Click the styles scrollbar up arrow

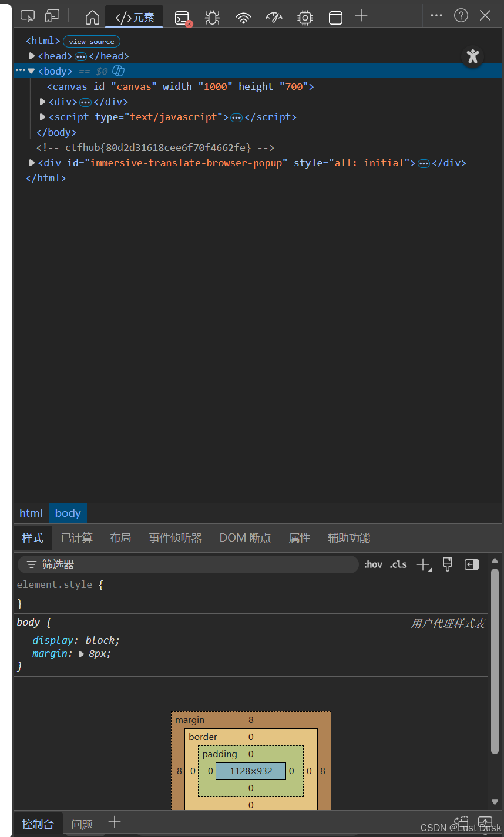point(495,561)
